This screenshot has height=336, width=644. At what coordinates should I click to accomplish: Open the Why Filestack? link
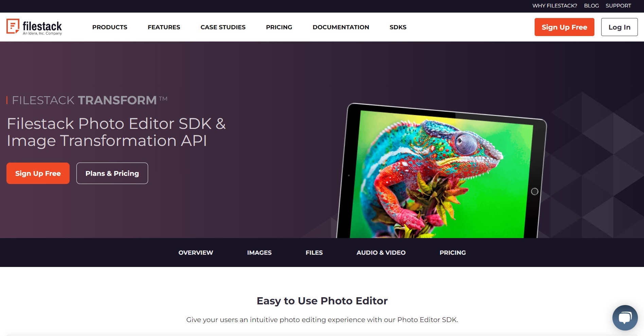554,6
